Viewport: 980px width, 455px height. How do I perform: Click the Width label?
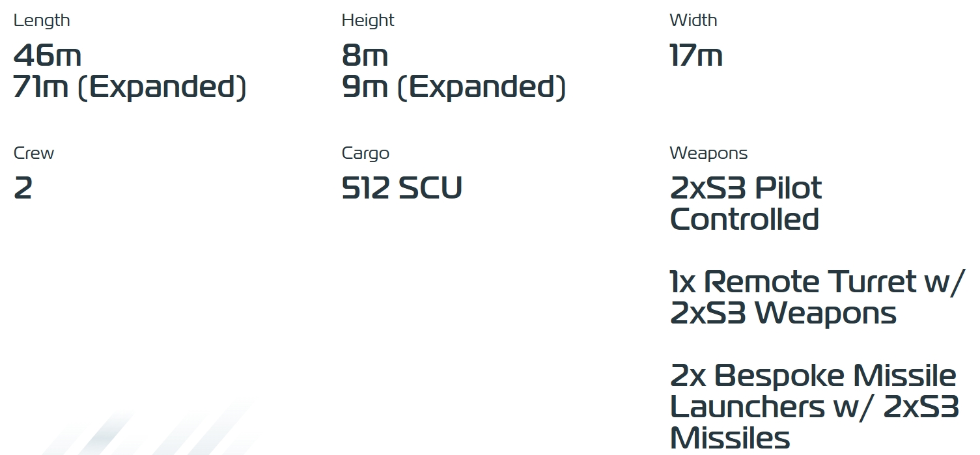coord(693,20)
